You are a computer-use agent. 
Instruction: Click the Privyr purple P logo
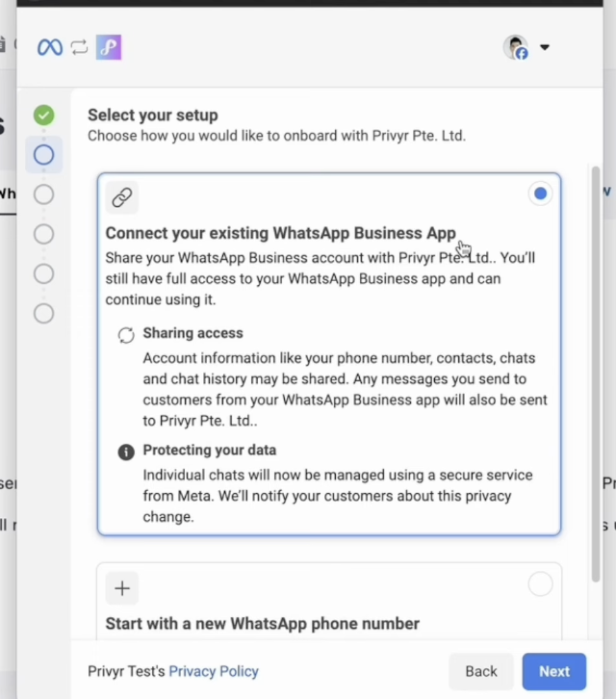point(109,47)
